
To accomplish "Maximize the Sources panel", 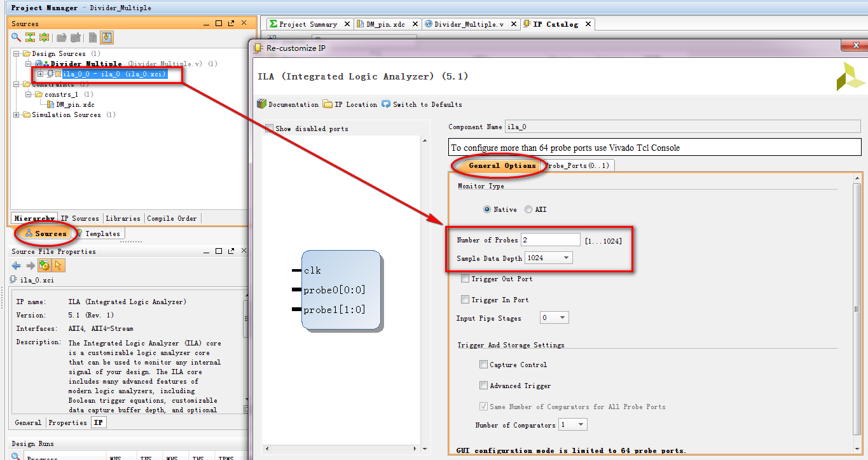I will (x=219, y=24).
